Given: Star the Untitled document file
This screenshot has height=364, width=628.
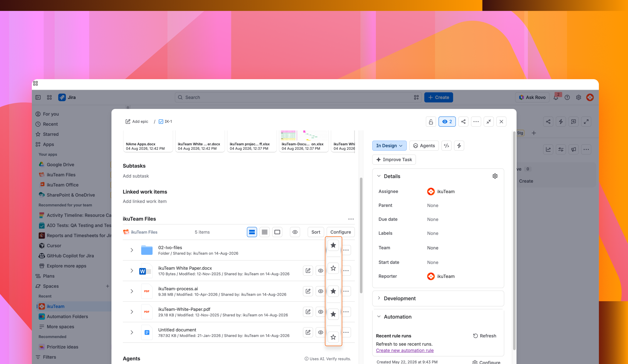Looking at the screenshot, I should coord(333,337).
